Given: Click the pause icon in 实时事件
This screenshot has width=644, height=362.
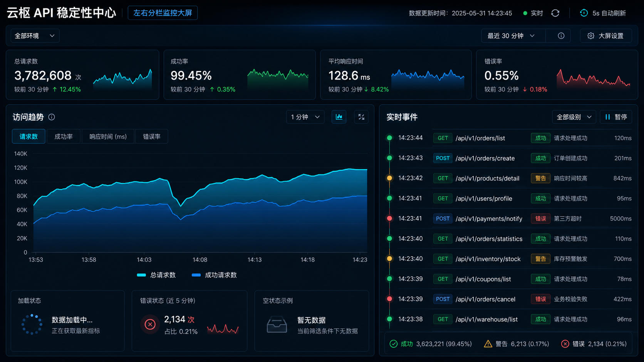Looking at the screenshot, I should (607, 117).
